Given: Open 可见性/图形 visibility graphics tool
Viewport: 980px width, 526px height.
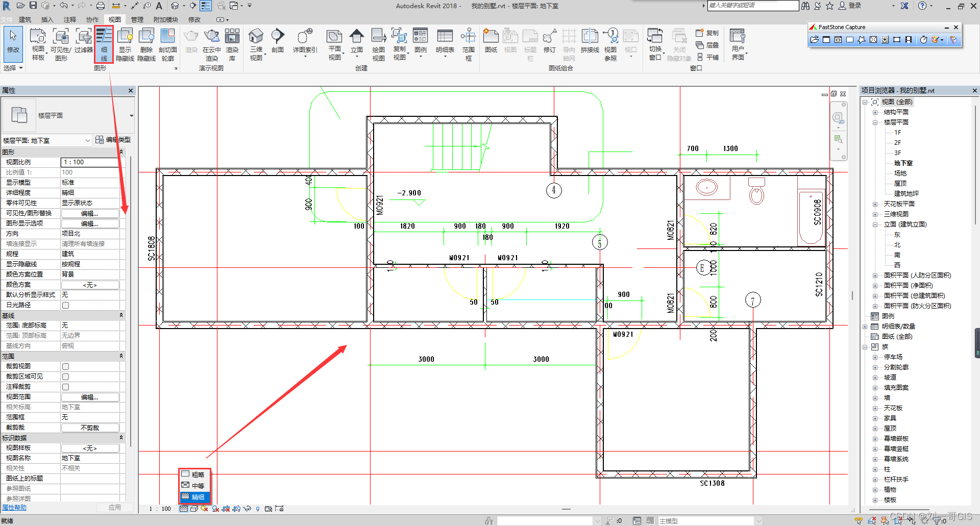Looking at the screenshot, I should click(x=61, y=44).
